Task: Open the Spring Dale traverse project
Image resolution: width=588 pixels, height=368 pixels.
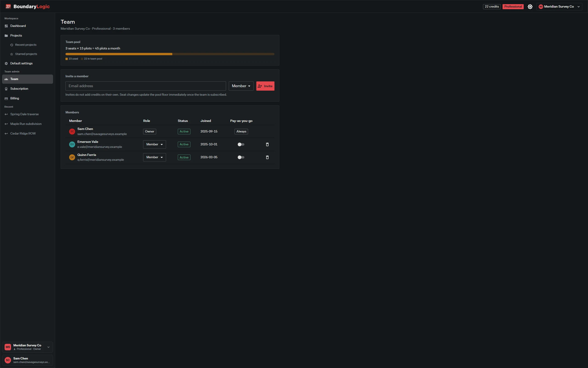Action: click(x=28, y=114)
